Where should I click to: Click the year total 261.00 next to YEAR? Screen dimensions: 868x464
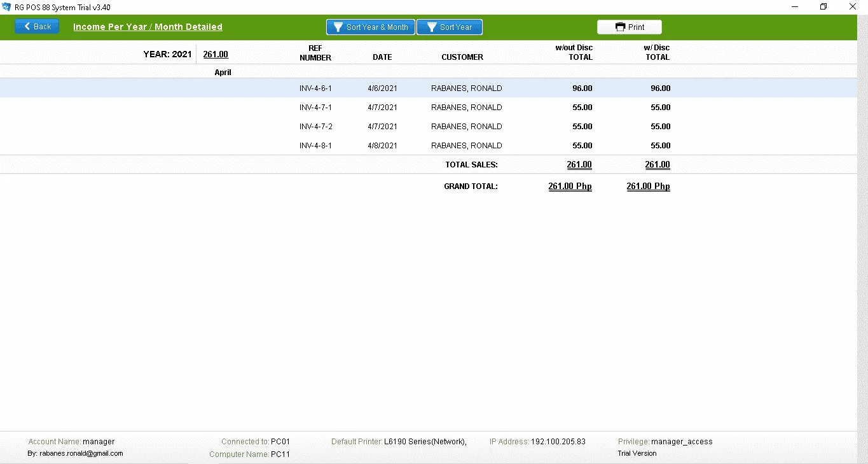click(x=216, y=55)
